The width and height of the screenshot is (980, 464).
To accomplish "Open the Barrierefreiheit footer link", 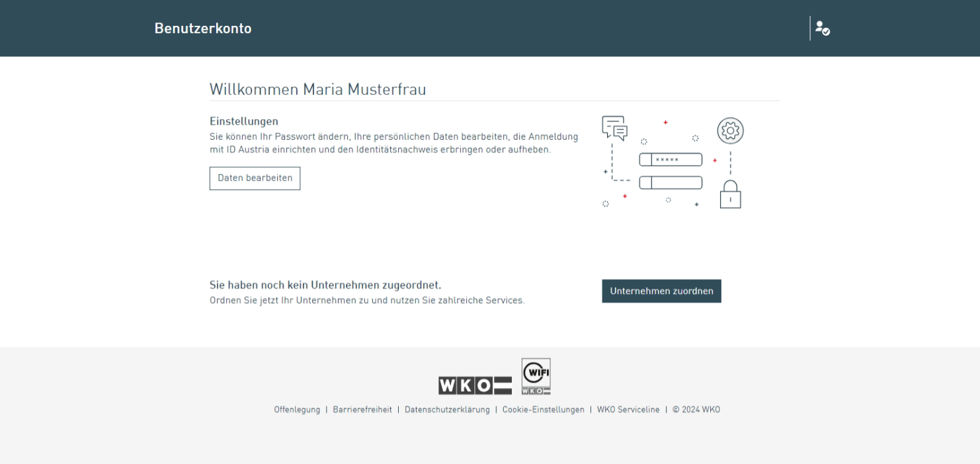I will [362, 410].
